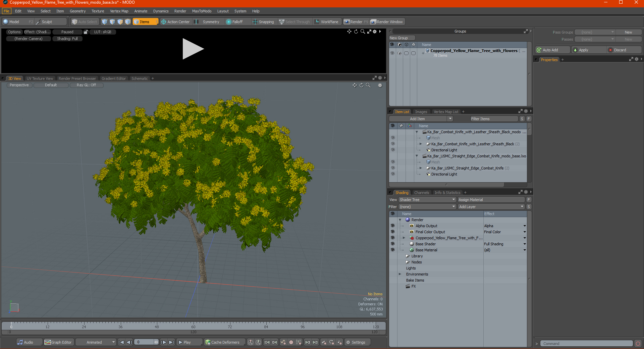The width and height of the screenshot is (644, 349).
Task: Click the Filter Items field
Action: pyautogui.click(x=494, y=119)
